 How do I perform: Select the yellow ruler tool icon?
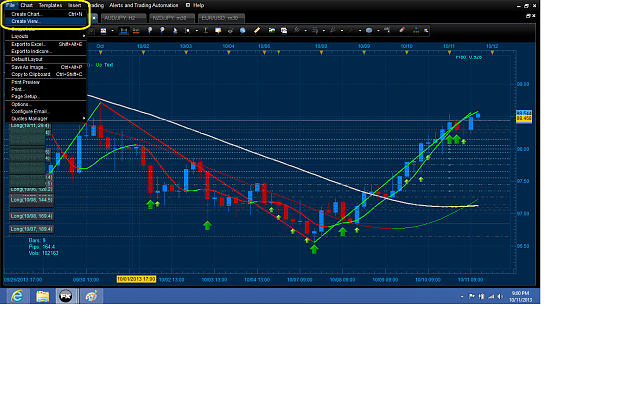pyautogui.click(x=257, y=31)
